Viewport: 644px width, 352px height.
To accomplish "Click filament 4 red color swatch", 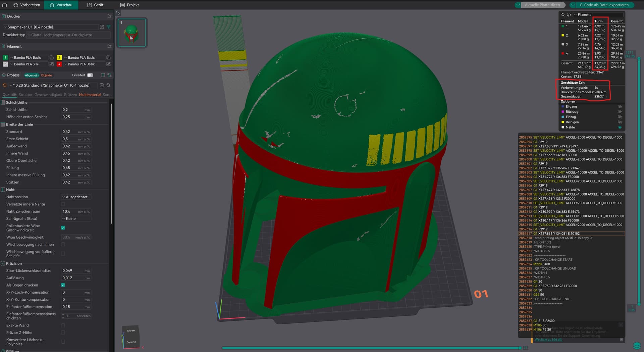I will pyautogui.click(x=59, y=64).
